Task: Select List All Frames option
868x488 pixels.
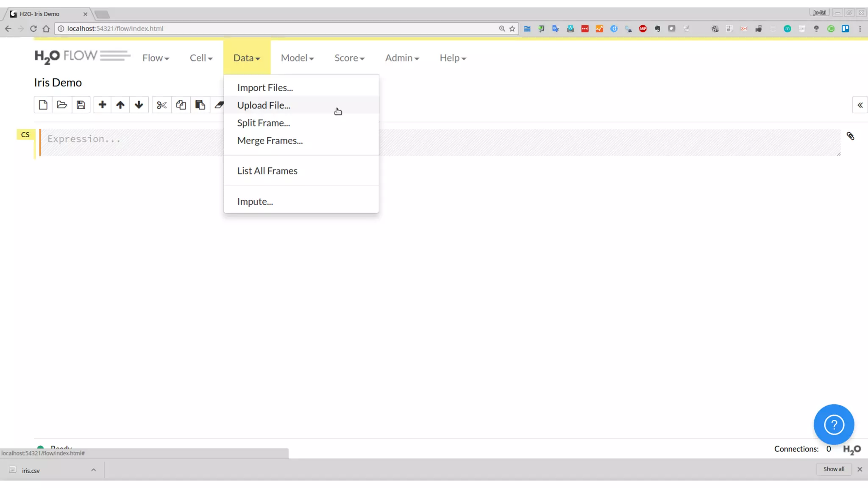Action: click(267, 171)
